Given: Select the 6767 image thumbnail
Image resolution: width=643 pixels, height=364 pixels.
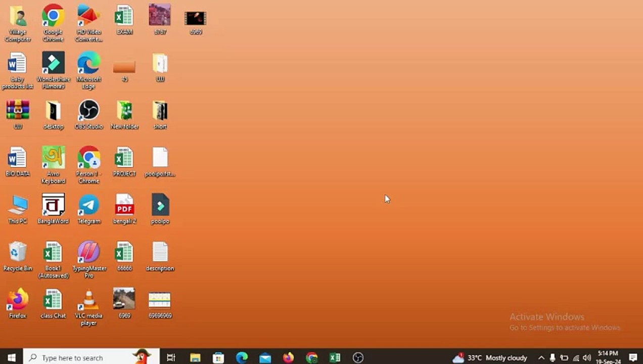Looking at the screenshot, I should pos(160,20).
